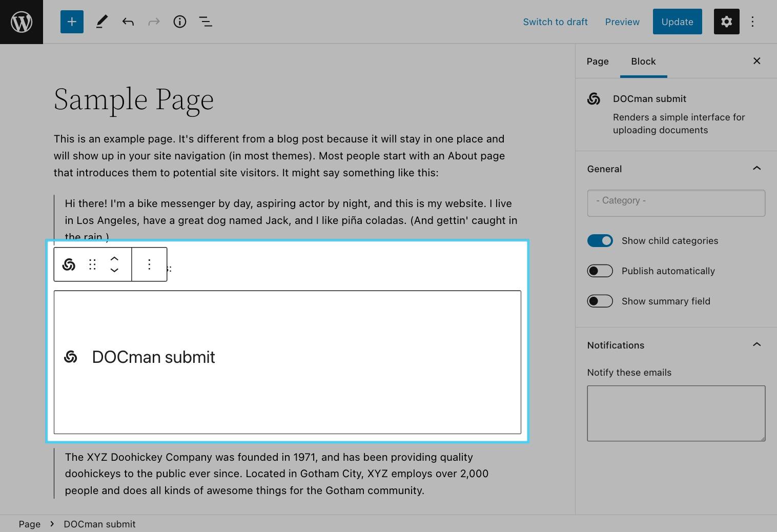Open the List View outline
The image size is (777, 532).
206,22
